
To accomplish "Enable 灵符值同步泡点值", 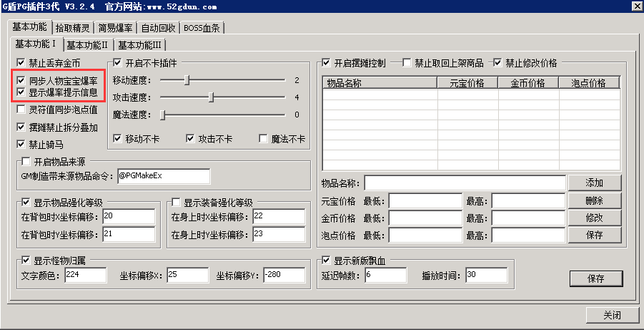I will [x=21, y=110].
